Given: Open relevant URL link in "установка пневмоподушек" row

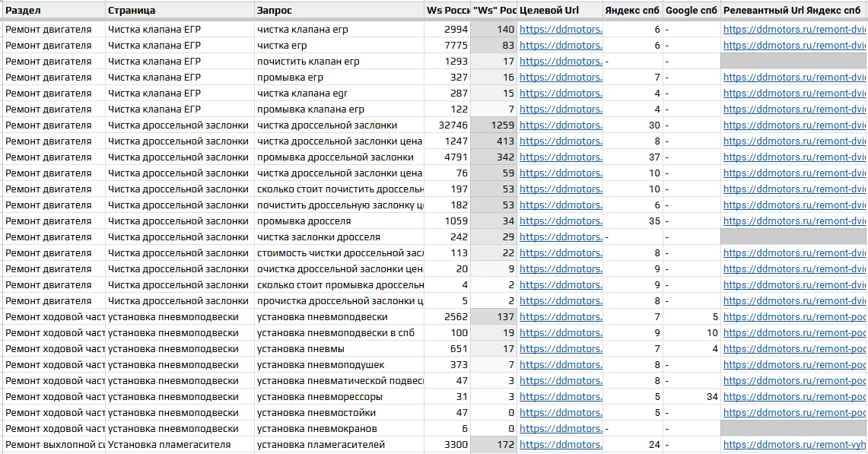Looking at the screenshot, I should click(794, 365).
